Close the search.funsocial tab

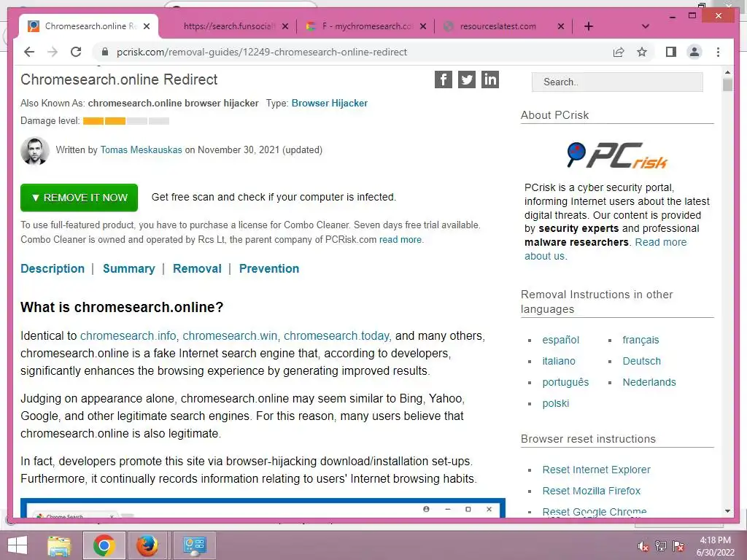pyautogui.click(x=285, y=26)
